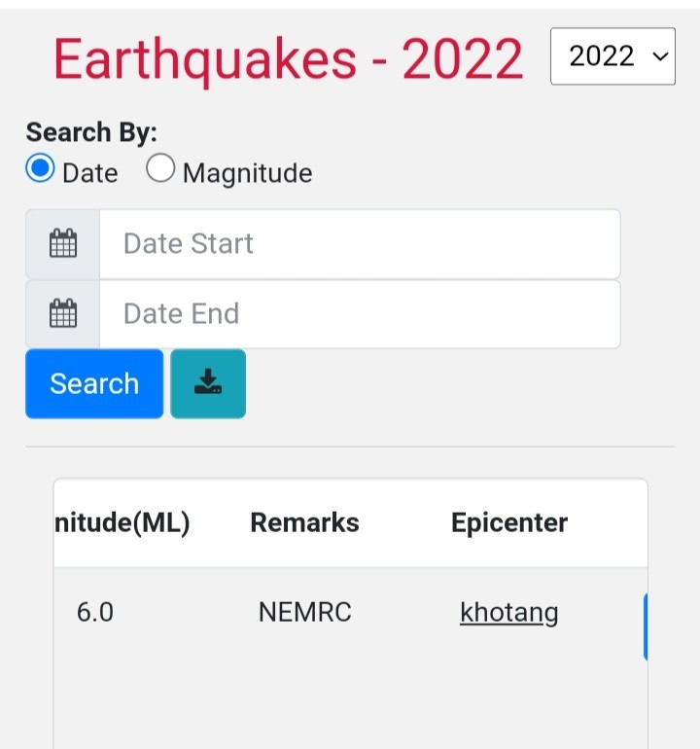Click the calendar icon beside Date End
The image size is (700, 749).
63,313
